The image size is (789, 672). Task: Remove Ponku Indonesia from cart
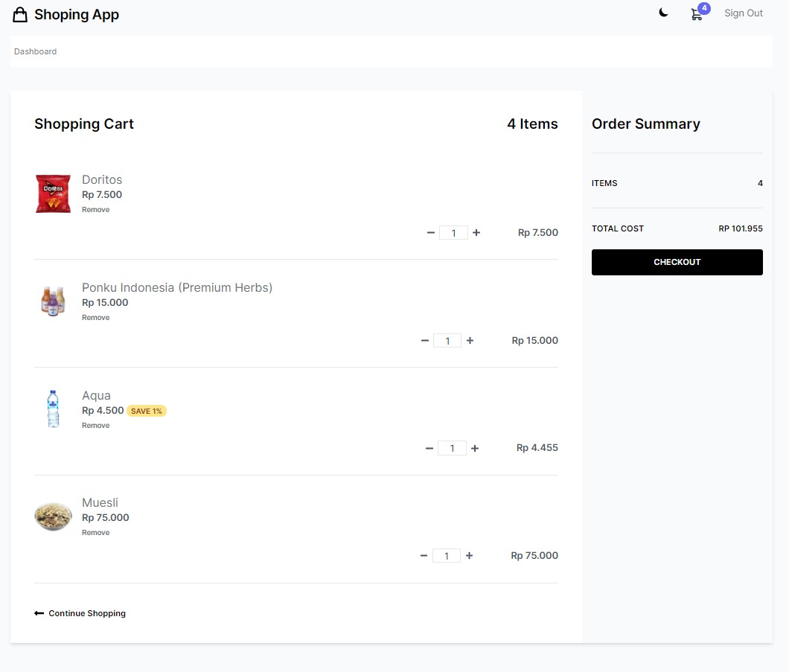pyautogui.click(x=95, y=317)
